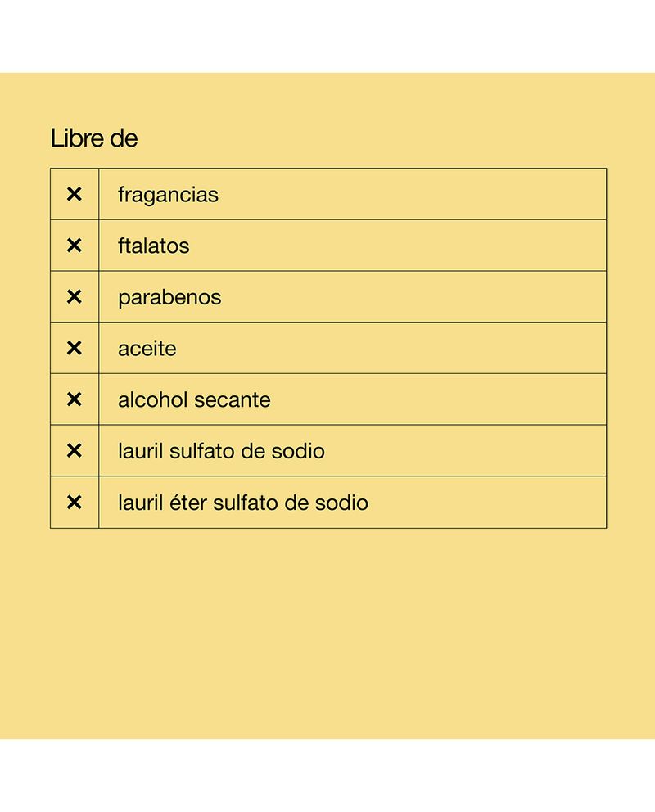
Task: Click the empty yellow area below the table
Action: pyautogui.click(x=327, y=630)
